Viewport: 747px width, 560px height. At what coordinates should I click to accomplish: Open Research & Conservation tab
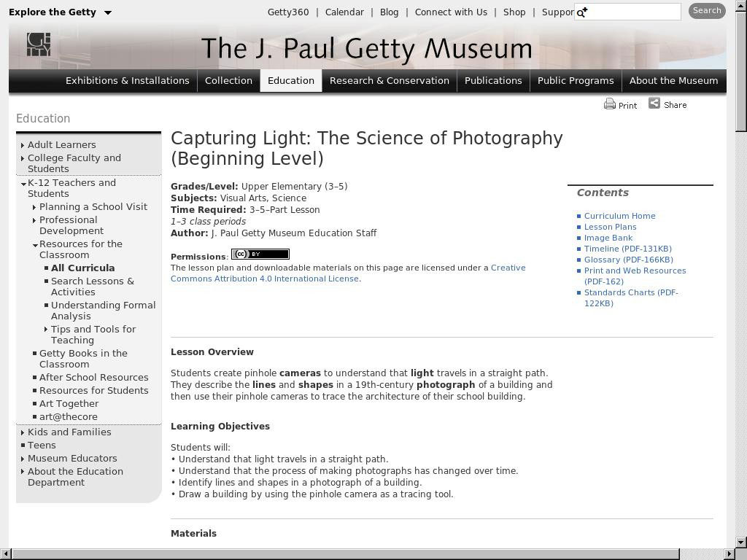tap(390, 80)
